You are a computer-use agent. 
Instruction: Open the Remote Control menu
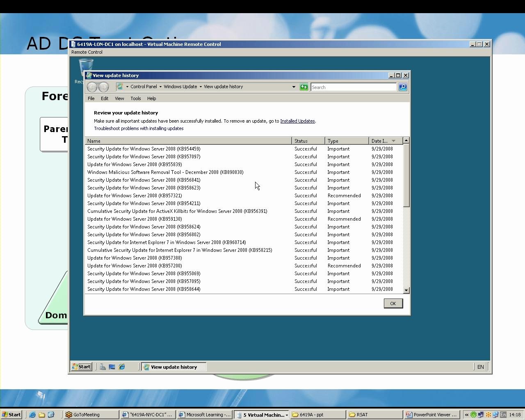click(x=87, y=52)
